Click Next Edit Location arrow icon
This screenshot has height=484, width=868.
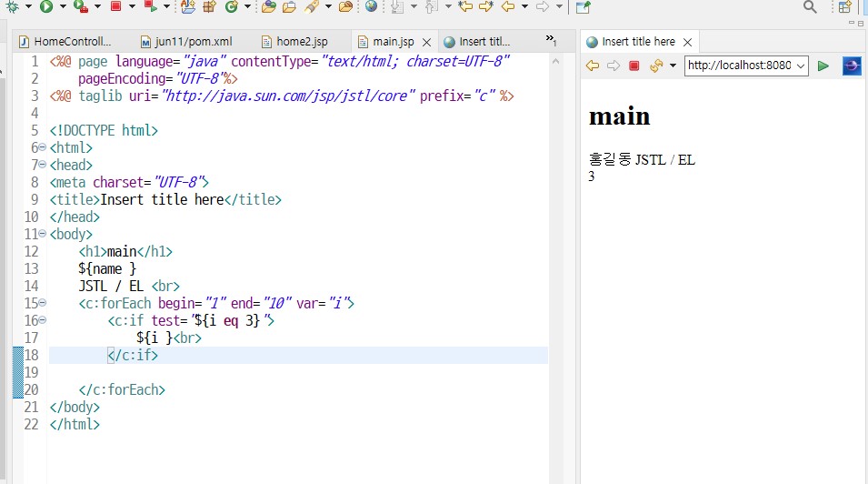click(x=486, y=6)
